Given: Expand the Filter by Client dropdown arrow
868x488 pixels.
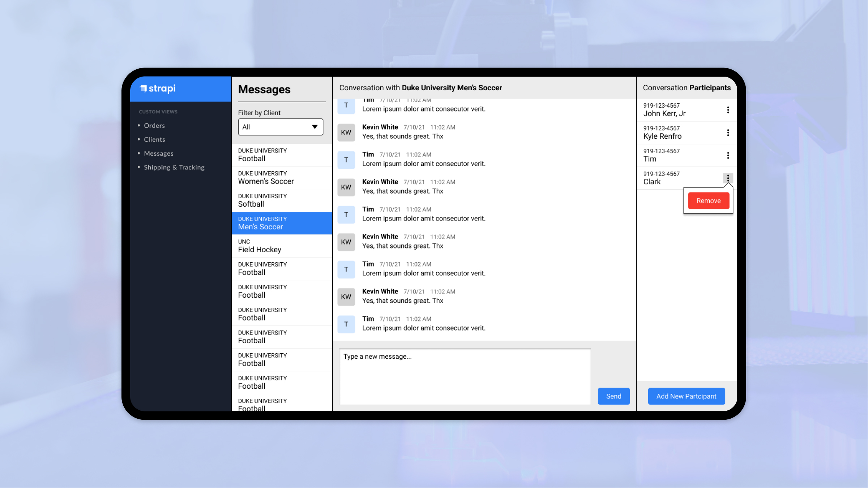Looking at the screenshot, I should pos(315,127).
